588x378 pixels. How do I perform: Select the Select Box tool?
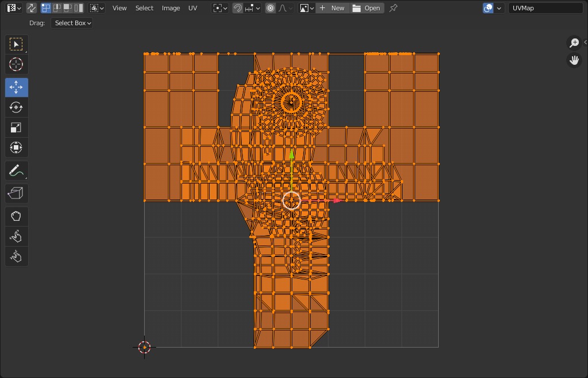[16, 45]
